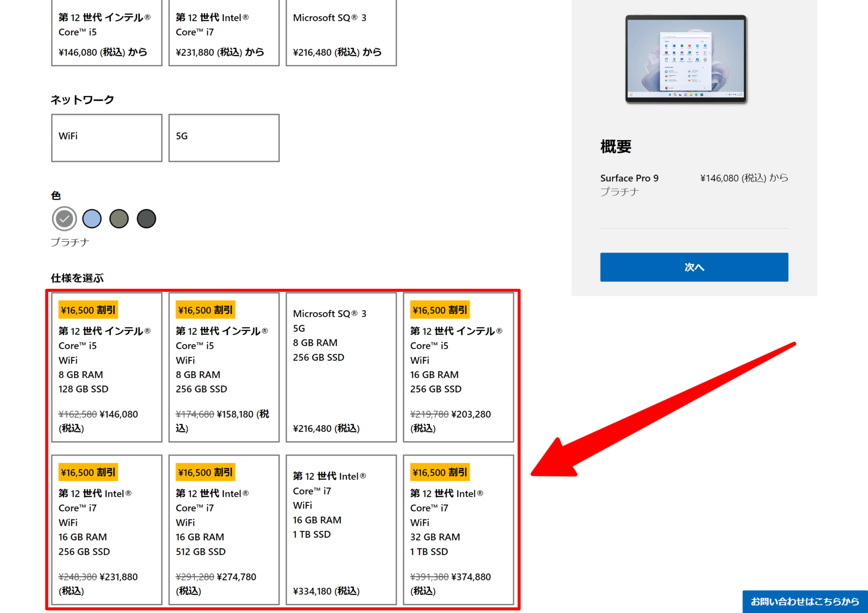This screenshot has height=613, width=868.
Task: Choose i7 16 GB RAM 512 GB SSD configuration
Action: point(224,530)
